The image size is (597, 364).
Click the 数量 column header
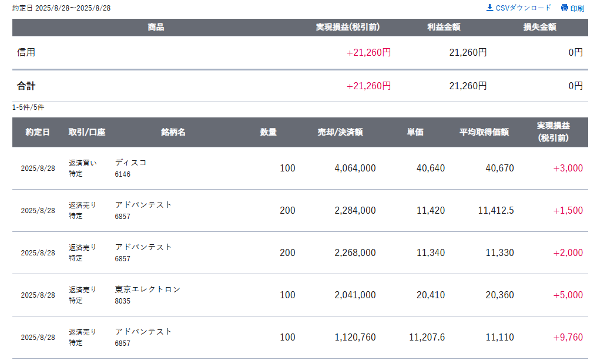pyautogui.click(x=268, y=132)
